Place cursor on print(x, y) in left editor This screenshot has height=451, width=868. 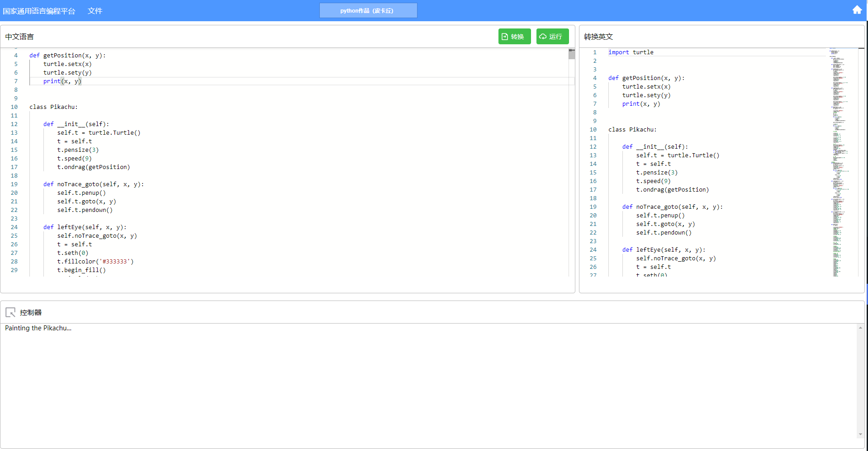(62, 81)
